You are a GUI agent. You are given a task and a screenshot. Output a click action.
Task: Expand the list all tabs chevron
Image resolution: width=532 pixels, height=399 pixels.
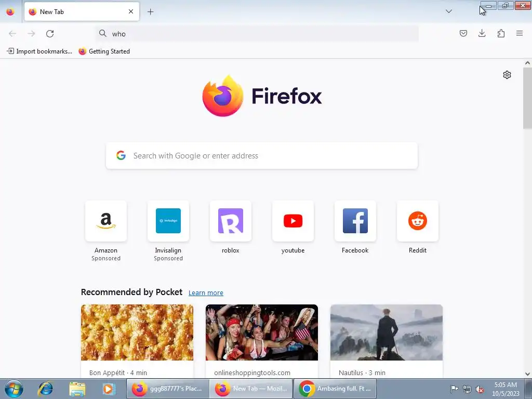pyautogui.click(x=448, y=11)
